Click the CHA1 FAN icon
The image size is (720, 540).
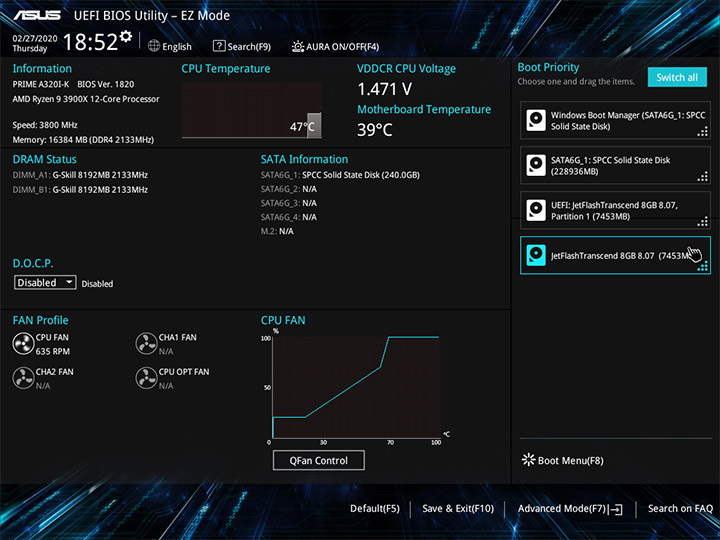tap(146, 344)
